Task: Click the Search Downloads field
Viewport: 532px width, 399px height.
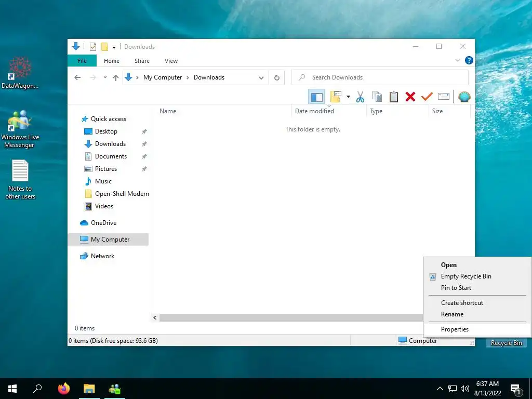Action: 380,77
